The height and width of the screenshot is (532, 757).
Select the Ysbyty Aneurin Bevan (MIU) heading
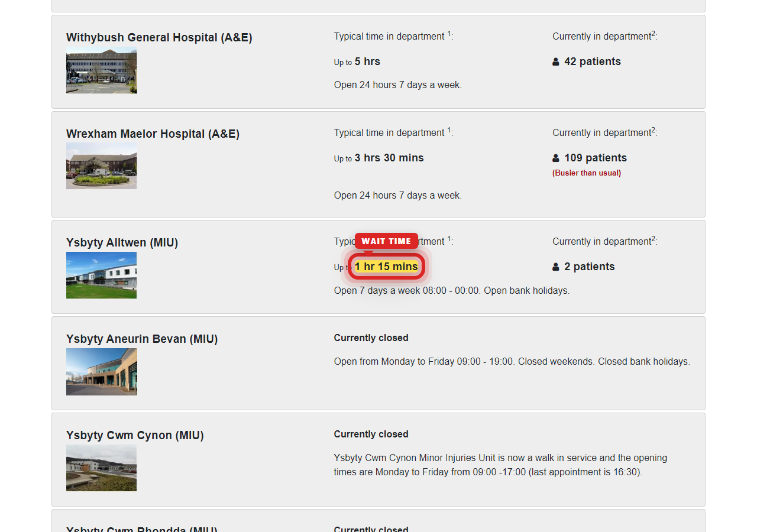[x=142, y=339]
